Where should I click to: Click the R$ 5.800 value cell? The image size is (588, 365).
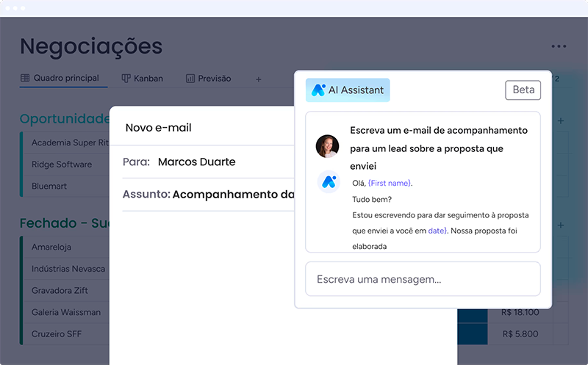[x=520, y=333]
